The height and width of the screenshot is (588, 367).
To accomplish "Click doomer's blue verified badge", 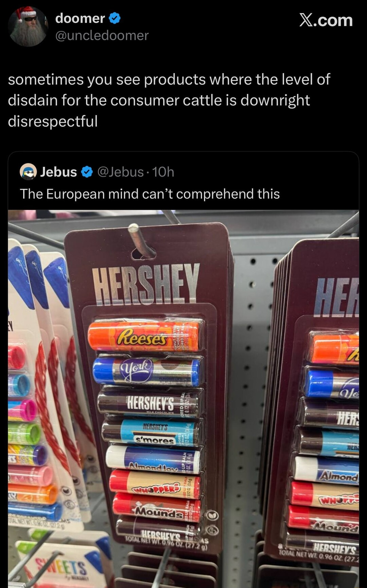I will (115, 18).
